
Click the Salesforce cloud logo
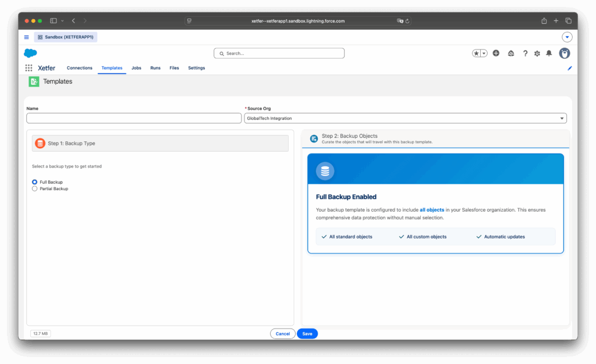[30, 53]
